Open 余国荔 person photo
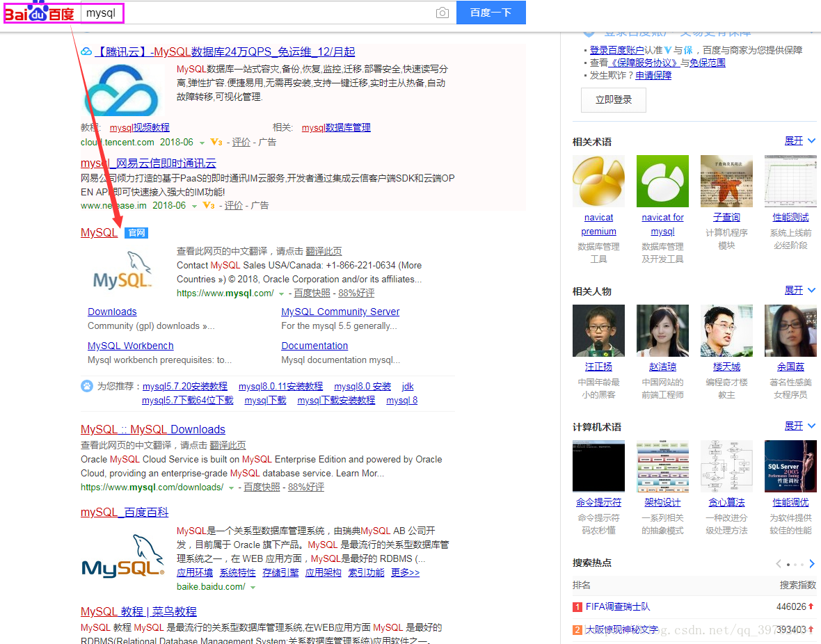The height and width of the screenshot is (644, 821). [x=790, y=331]
